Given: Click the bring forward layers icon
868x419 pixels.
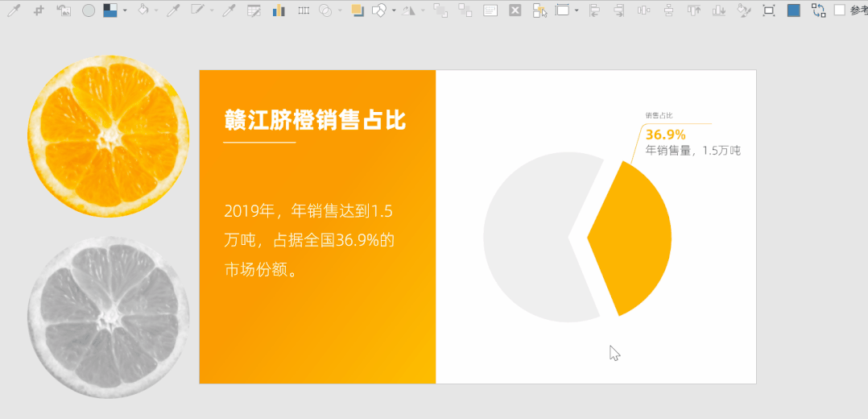Looking at the screenshot, I should tap(440, 10).
